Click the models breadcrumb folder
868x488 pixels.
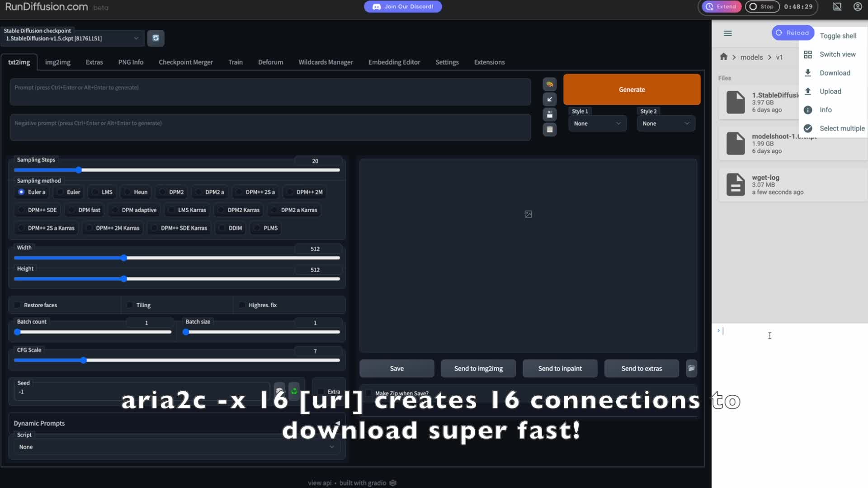[x=751, y=57]
